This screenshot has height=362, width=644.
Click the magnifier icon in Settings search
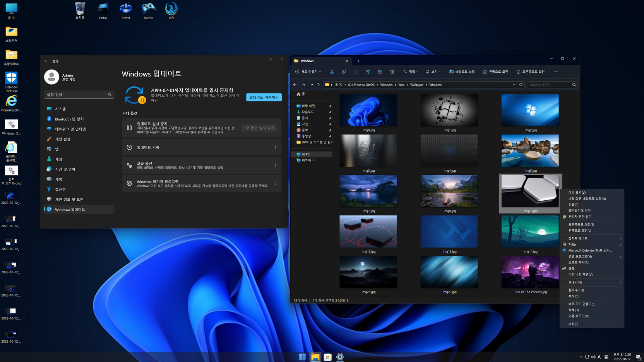(110, 94)
